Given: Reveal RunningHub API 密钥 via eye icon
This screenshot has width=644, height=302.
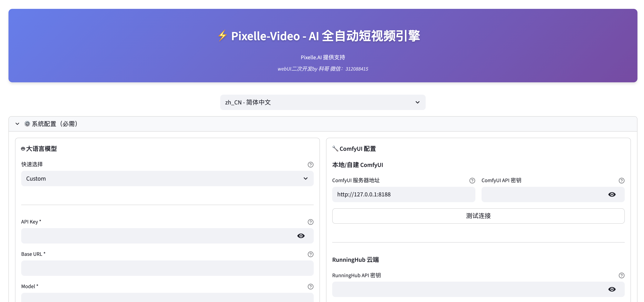Looking at the screenshot, I should (612, 289).
